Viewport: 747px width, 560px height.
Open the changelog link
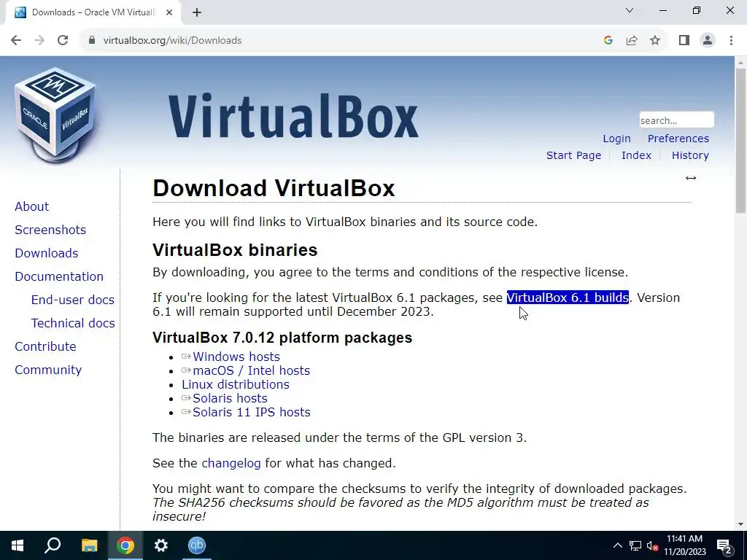231,463
